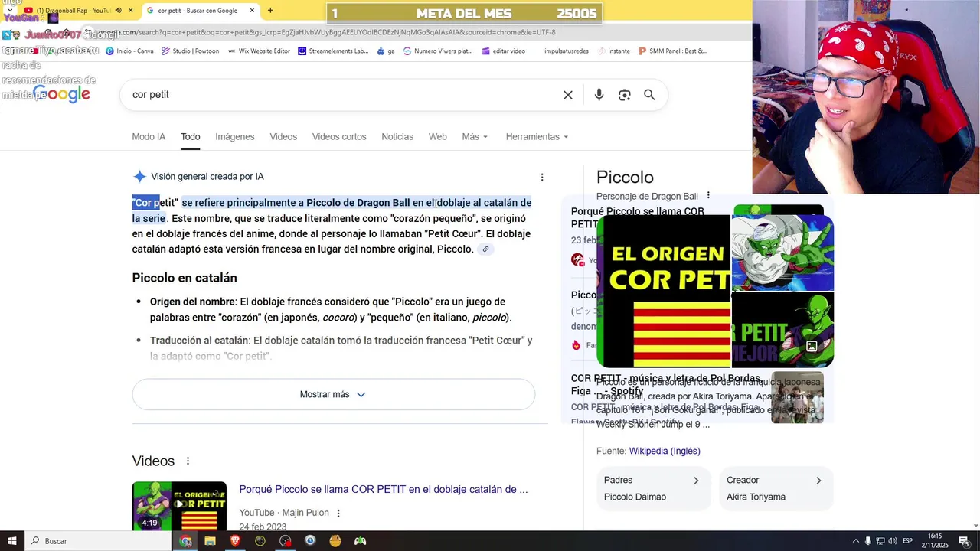Switch to Videos results tab

click(x=283, y=137)
